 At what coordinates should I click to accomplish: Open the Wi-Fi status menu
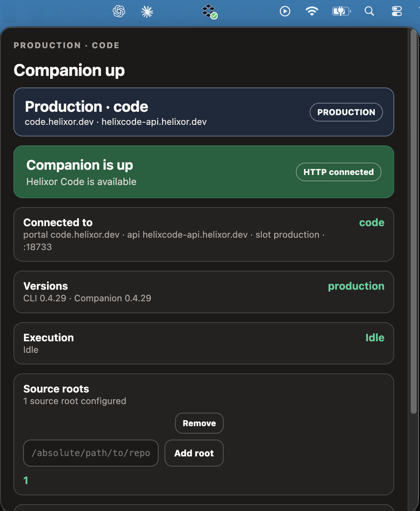tap(312, 11)
